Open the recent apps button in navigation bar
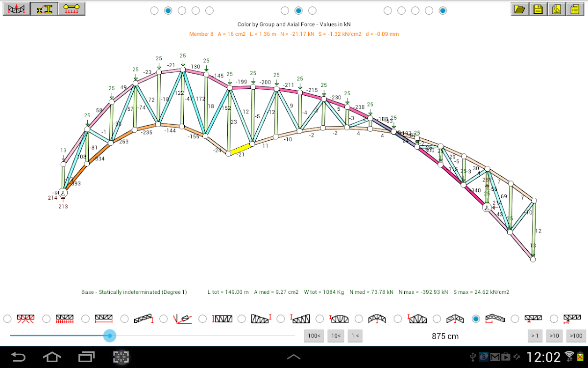 (87, 356)
